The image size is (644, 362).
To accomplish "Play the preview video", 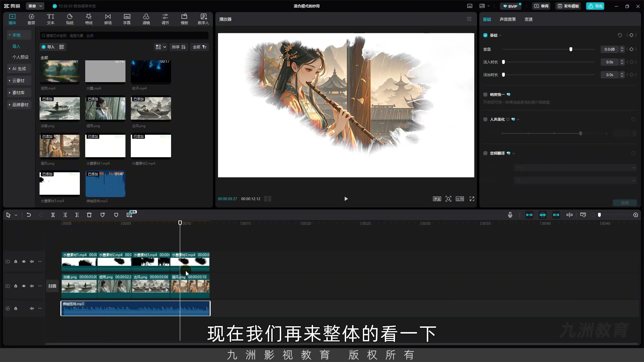I will click(346, 199).
